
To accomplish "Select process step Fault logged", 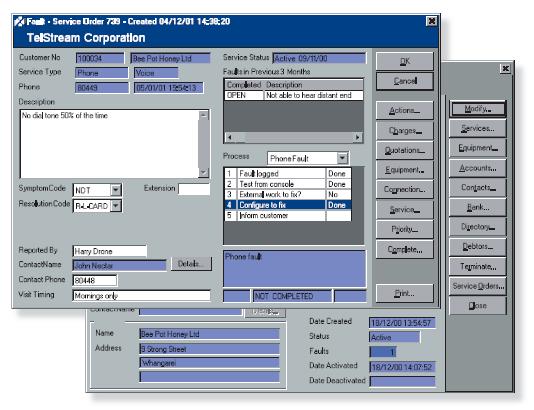I will coord(288,174).
